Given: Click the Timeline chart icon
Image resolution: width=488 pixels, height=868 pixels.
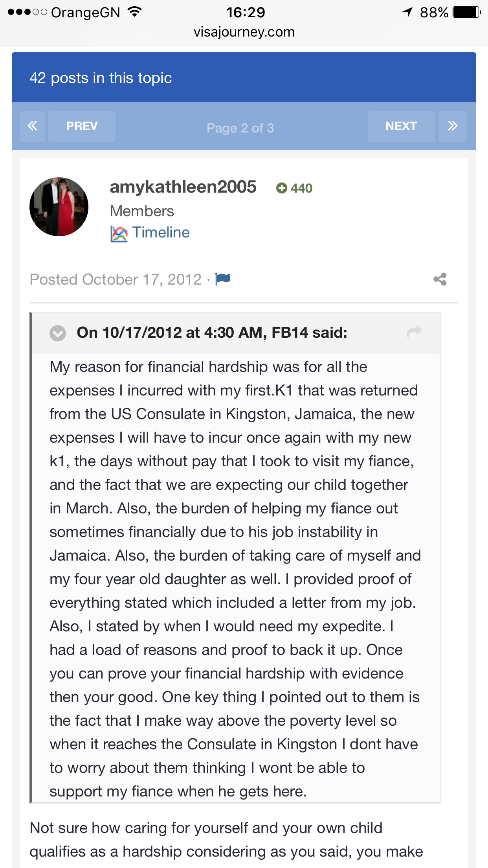Looking at the screenshot, I should click(x=119, y=234).
